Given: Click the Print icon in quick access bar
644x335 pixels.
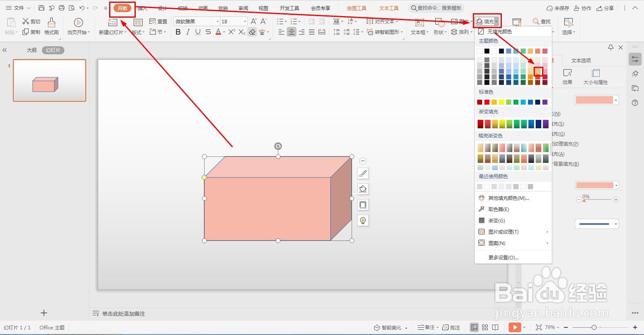Looking at the screenshot, I should coord(62,8).
